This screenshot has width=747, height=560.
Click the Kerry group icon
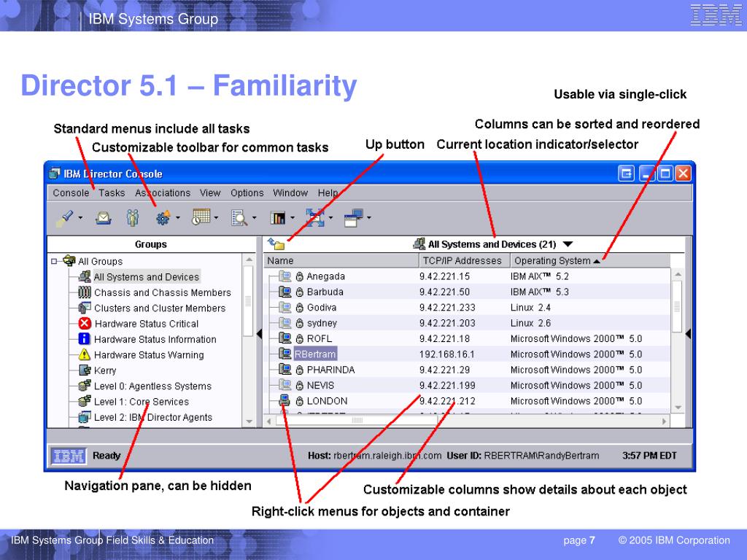click(x=85, y=370)
